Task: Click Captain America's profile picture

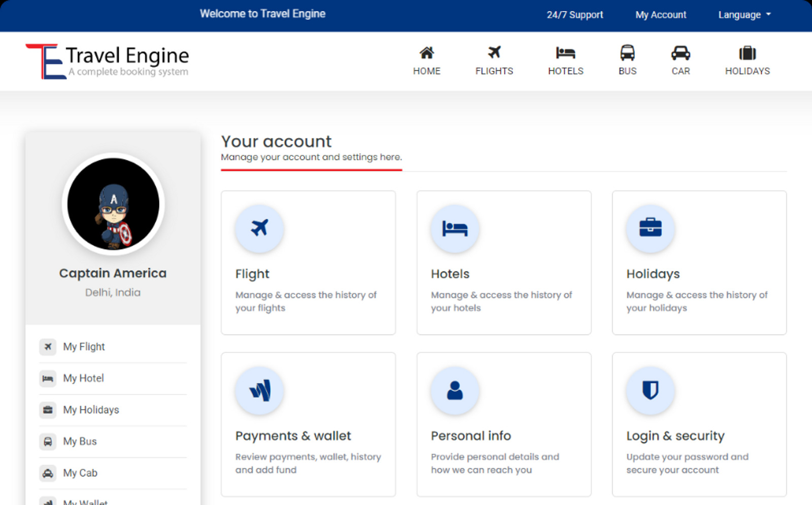Action: (113, 204)
